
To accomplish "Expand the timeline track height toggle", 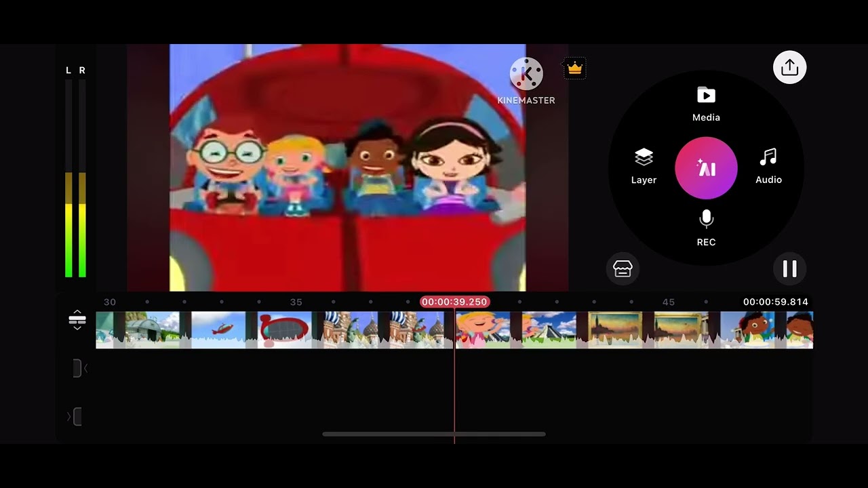I will 77,320.
